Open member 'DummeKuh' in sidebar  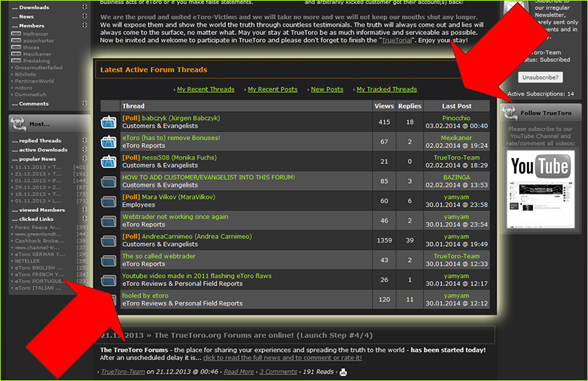30,94
